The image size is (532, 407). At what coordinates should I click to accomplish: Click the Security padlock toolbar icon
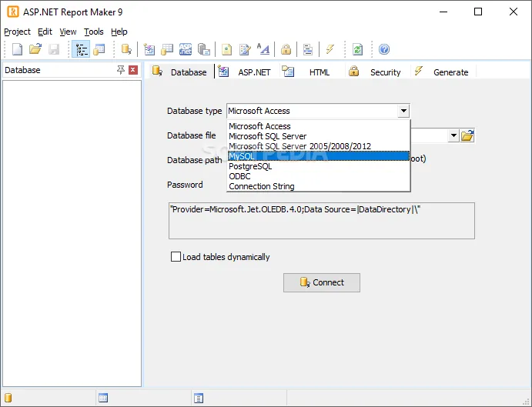pos(286,49)
